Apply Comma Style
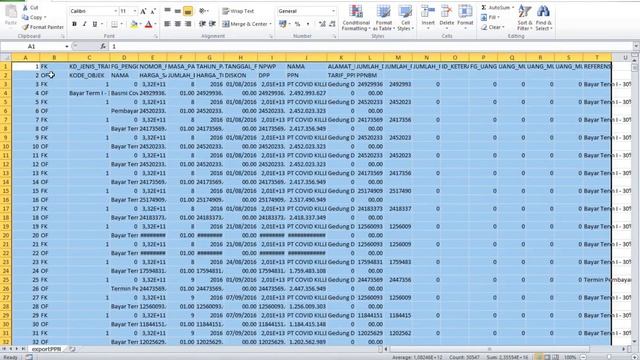Screen dimensions: 640x360 coord(308,24)
